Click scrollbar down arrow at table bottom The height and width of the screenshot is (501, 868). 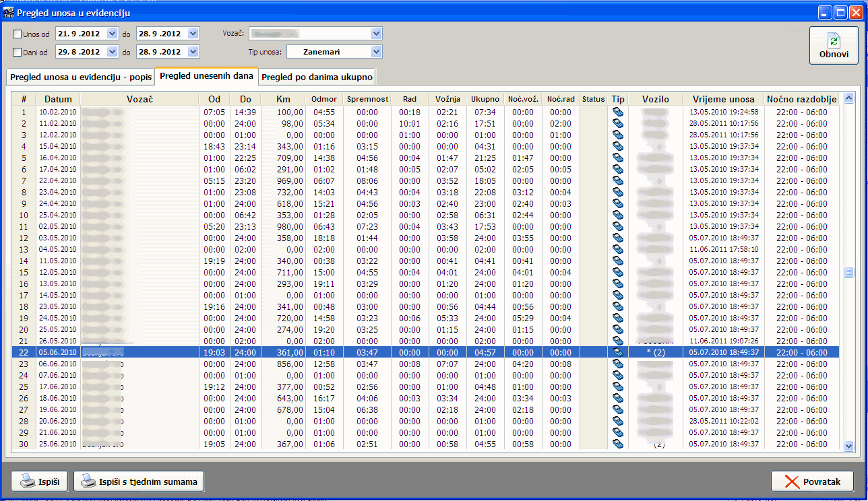(848, 445)
